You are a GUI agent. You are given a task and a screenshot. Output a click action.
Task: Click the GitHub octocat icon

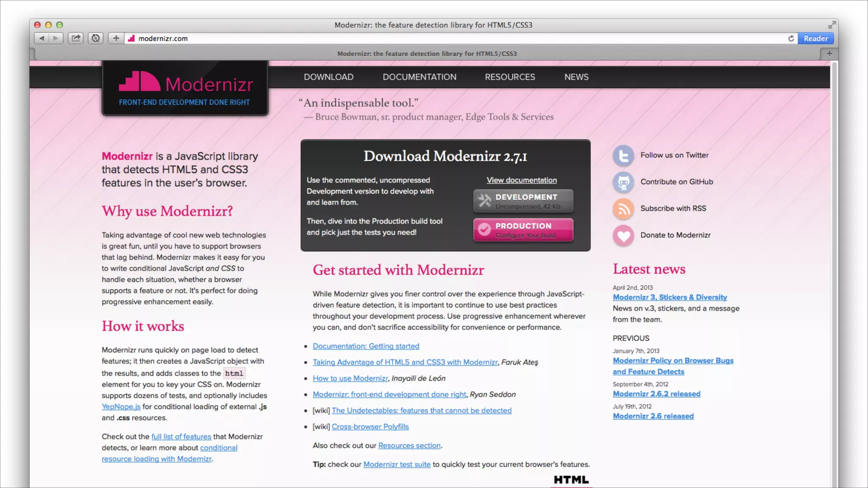[x=623, y=182]
